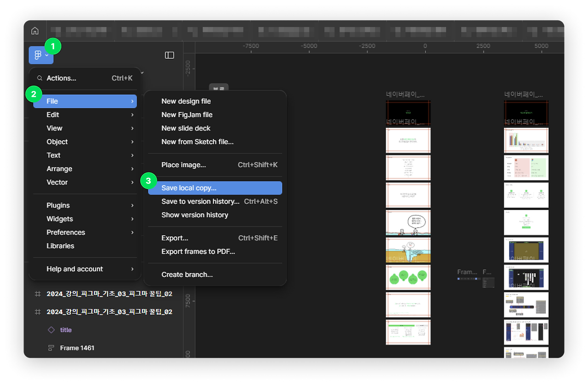Toggle the sidebar panel layout icon
The image size is (588, 385).
pyautogui.click(x=170, y=55)
